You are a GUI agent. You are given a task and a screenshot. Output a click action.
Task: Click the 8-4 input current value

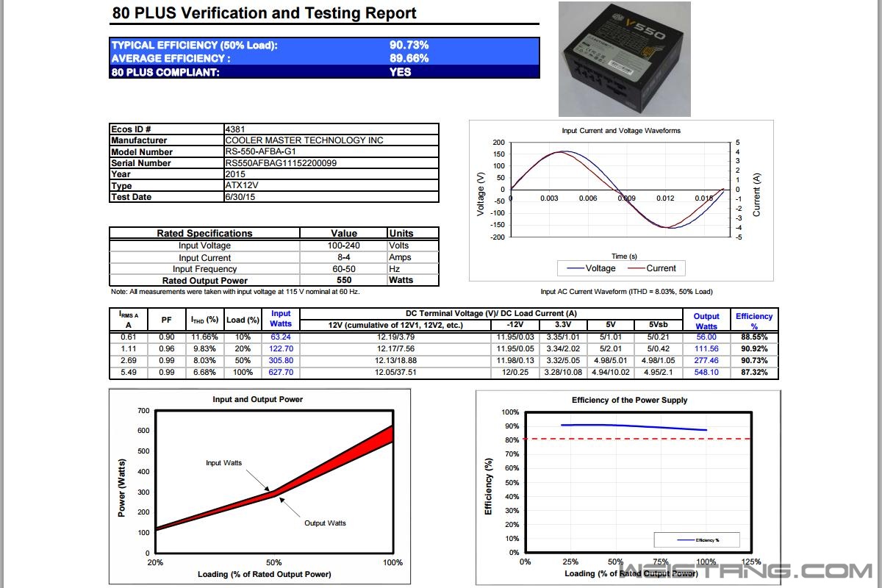pyautogui.click(x=344, y=257)
